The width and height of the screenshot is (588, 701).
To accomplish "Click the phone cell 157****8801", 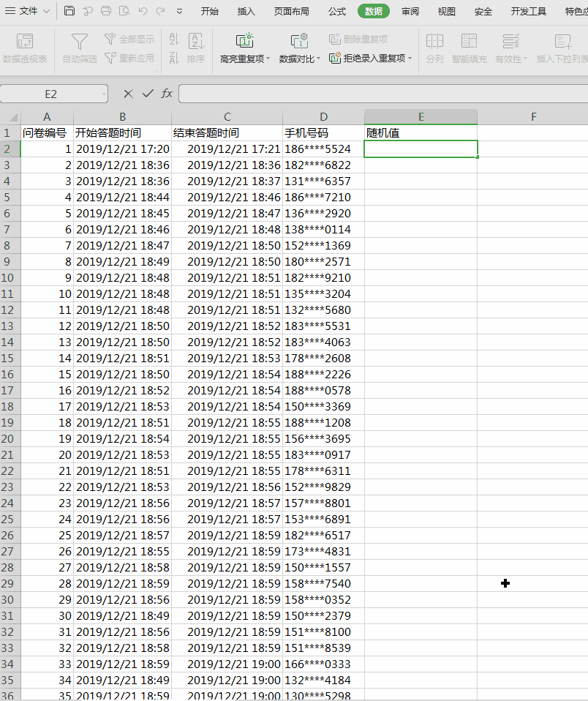I will [323, 503].
